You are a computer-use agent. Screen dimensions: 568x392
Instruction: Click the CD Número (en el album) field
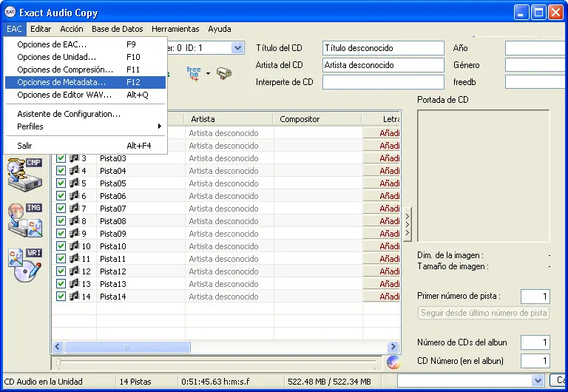click(x=535, y=361)
